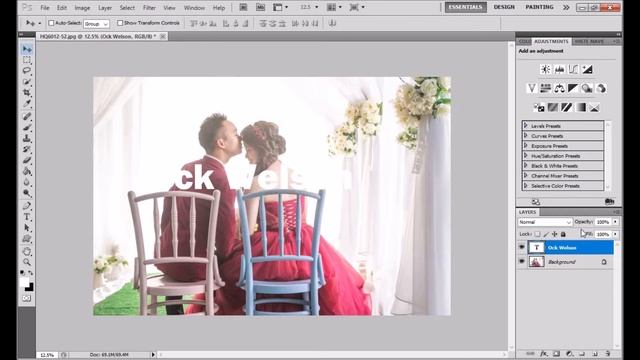Toggle Quick Mask mode
640x360 pixels.
click(27, 298)
